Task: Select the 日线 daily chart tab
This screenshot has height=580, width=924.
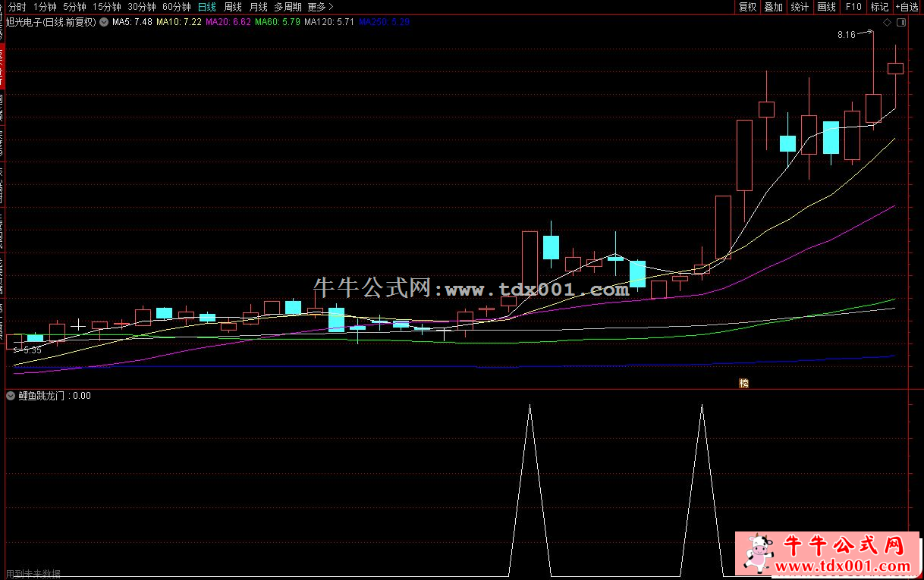Action: [206, 7]
